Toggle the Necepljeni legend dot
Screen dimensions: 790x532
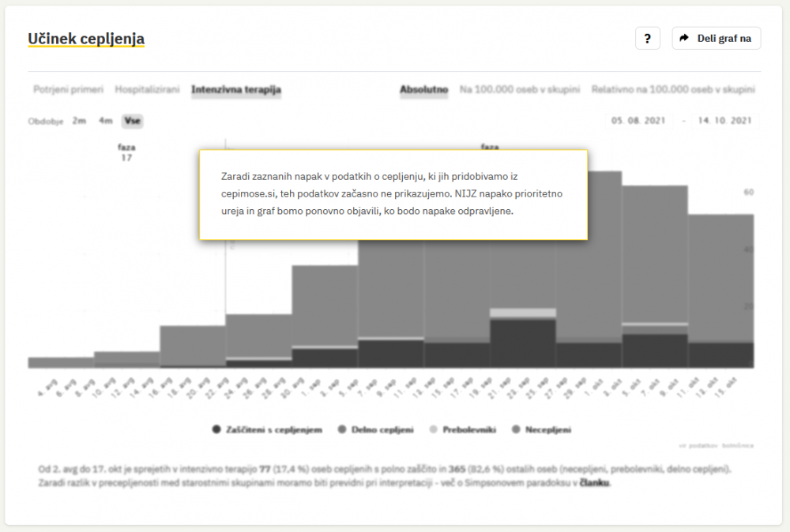[x=516, y=429]
